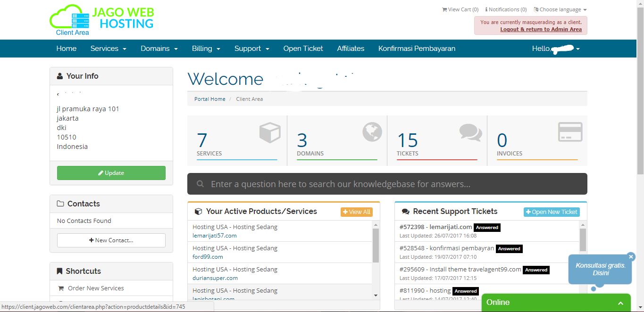This screenshot has height=312, width=644.
Task: Open the 3 Domains stat tile
Action: (x=337, y=140)
